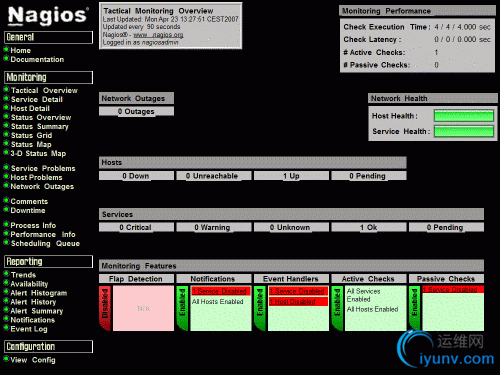Open the Availability report

pos(29,284)
